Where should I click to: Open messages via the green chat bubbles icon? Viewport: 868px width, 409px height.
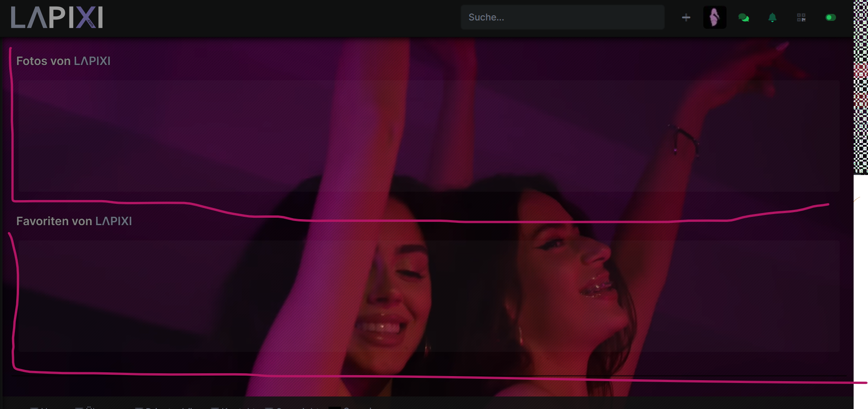[x=744, y=18]
